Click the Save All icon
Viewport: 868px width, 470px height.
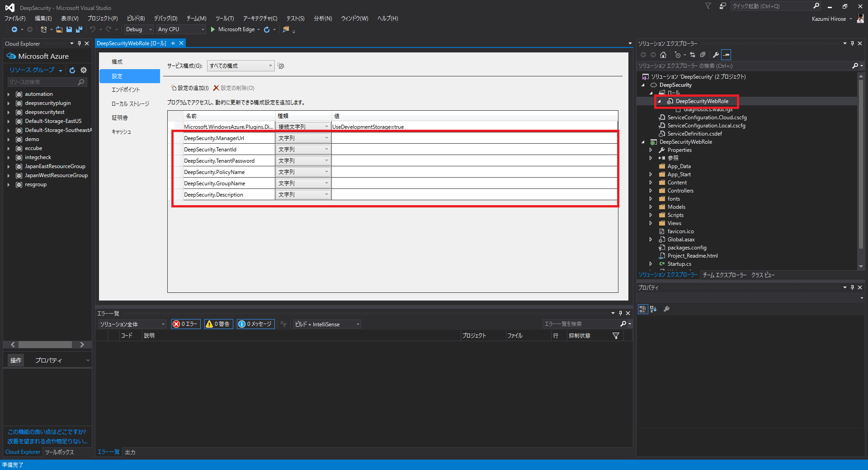pyautogui.click(x=79, y=29)
